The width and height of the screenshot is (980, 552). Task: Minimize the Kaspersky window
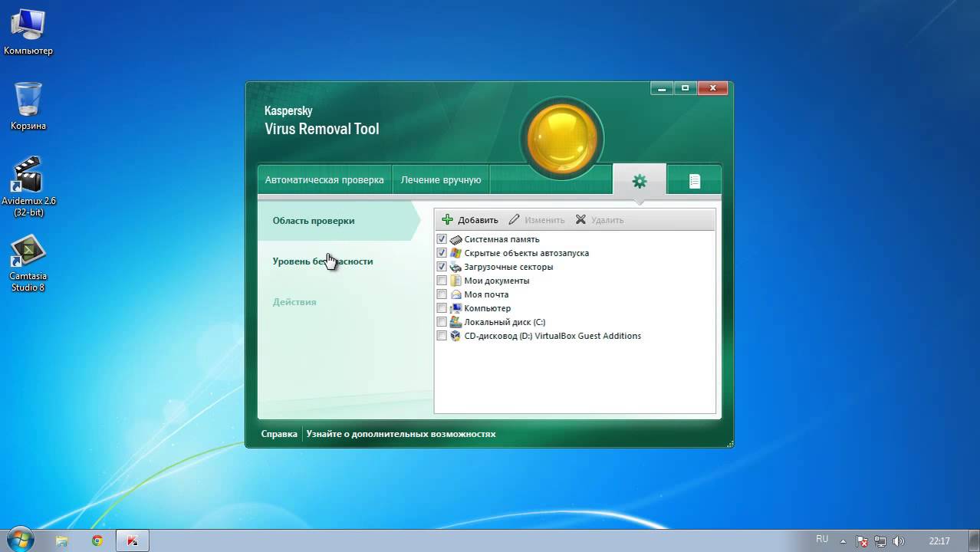(x=662, y=88)
